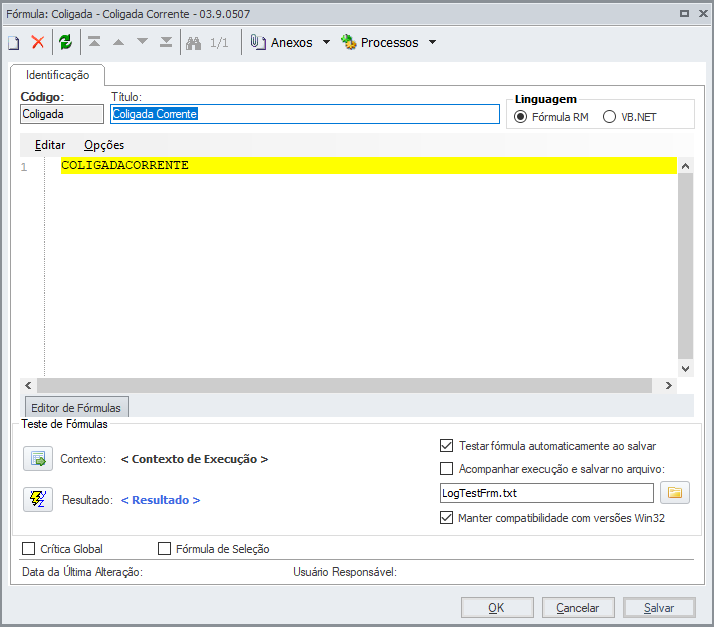Click the horizontal scroll left arrow
This screenshot has height=627, width=714.
click(28, 386)
